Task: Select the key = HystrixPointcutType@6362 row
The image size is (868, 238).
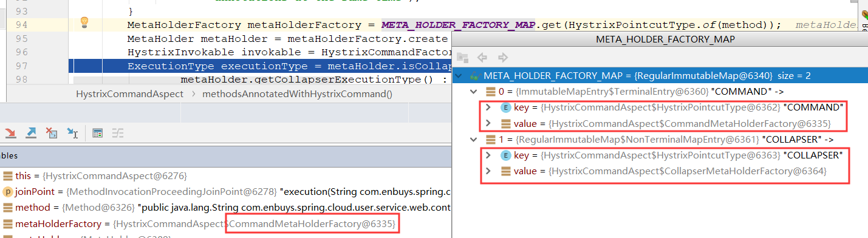Action: tap(660, 107)
